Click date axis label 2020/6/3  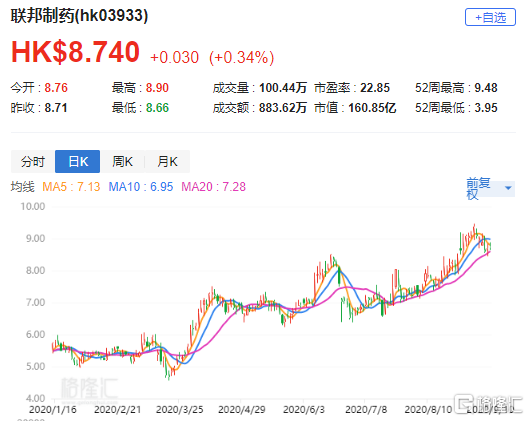(304, 410)
